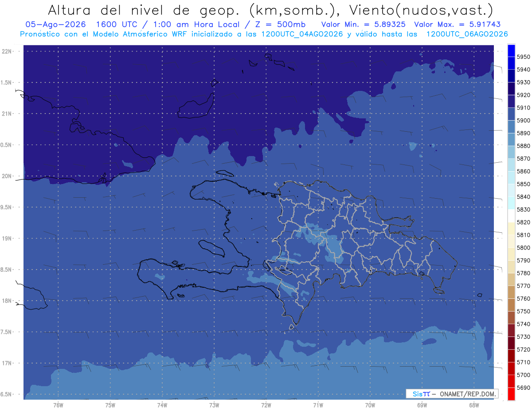Click the white swatch between 5830 and 5820
Screen dimensions: 532x411
[x=511, y=215]
